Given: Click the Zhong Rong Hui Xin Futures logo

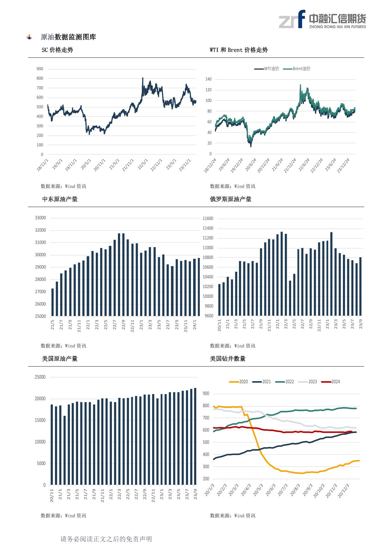Looking at the screenshot, I should click(322, 19).
